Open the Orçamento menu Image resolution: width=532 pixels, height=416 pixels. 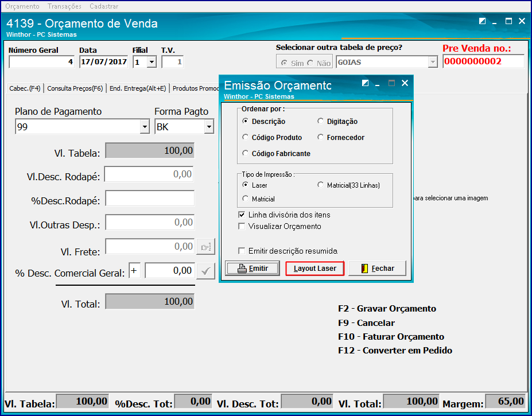22,6
